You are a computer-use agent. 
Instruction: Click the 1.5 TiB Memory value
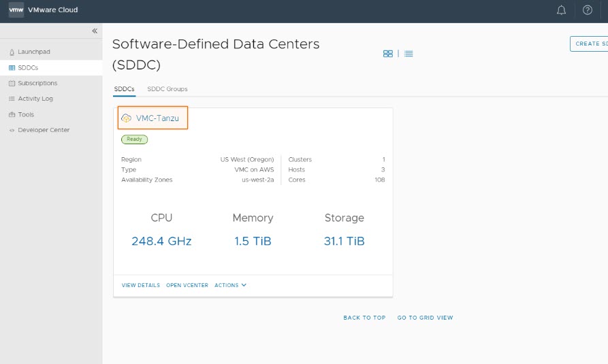click(x=253, y=241)
